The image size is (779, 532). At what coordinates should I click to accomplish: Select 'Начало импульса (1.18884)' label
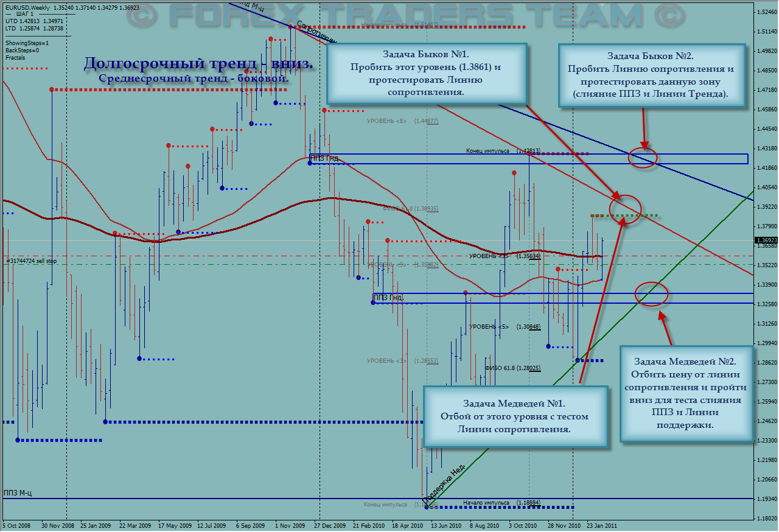(501, 503)
